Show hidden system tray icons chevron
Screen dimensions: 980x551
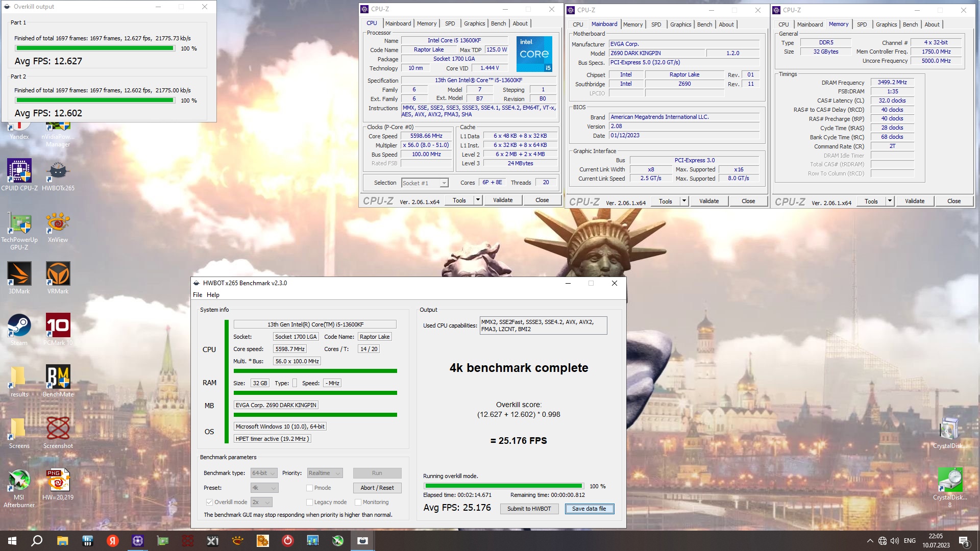tap(870, 541)
